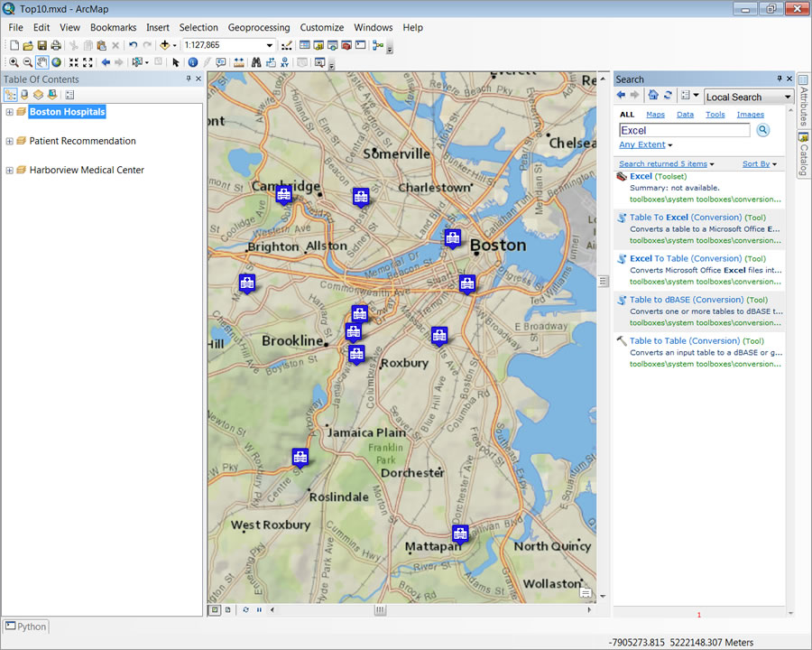Expand the Boston Hospitals data frame
Image resolution: width=812 pixels, height=650 pixels.
[9, 112]
